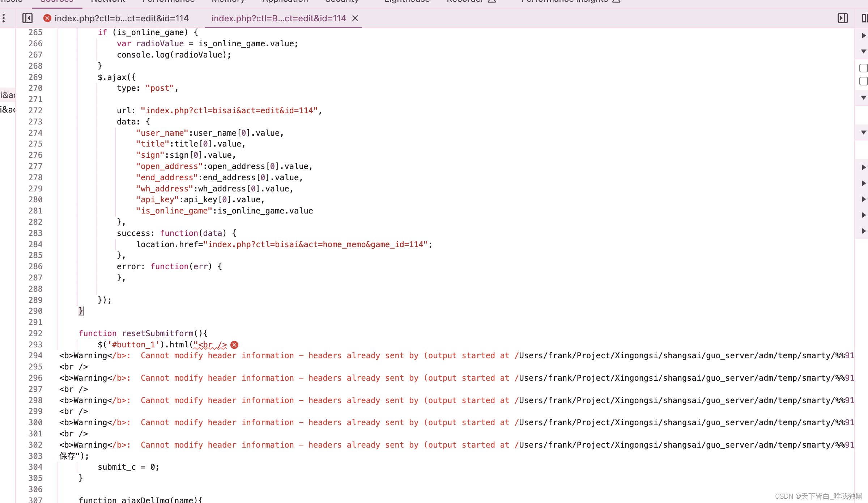Click red error icon on line 293
This screenshot has width=868, height=503.
click(234, 345)
